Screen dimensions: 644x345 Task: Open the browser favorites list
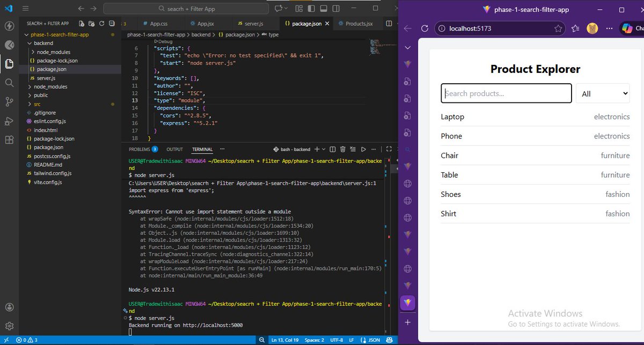[x=575, y=28]
